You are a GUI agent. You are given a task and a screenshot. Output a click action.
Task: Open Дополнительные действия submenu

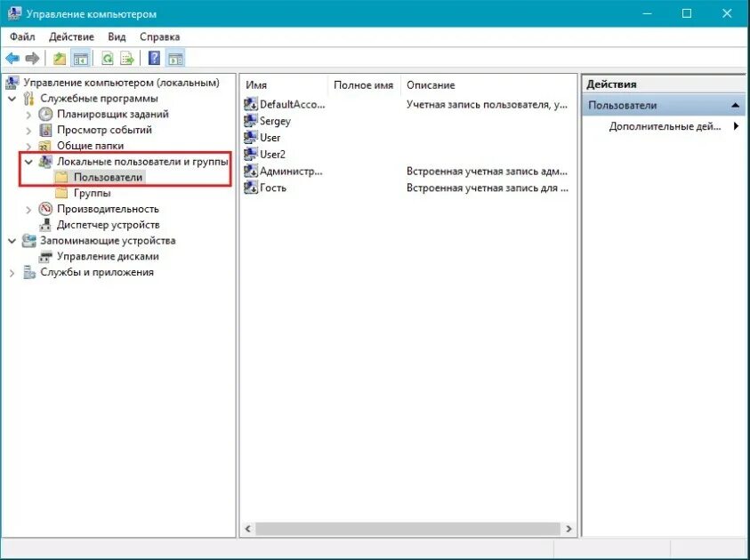point(674,126)
